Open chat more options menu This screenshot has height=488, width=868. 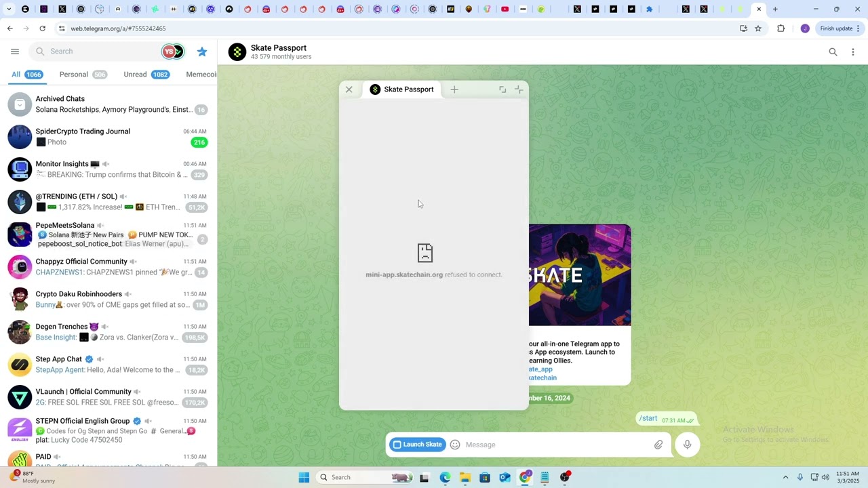point(853,52)
